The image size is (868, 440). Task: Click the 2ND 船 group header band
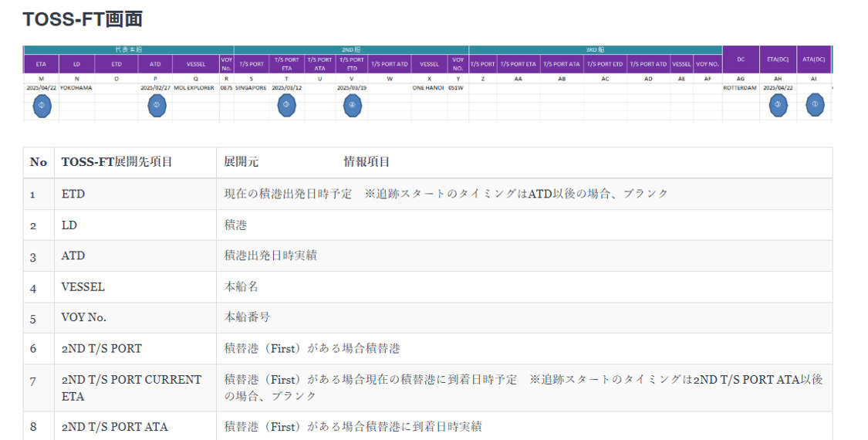351,49
